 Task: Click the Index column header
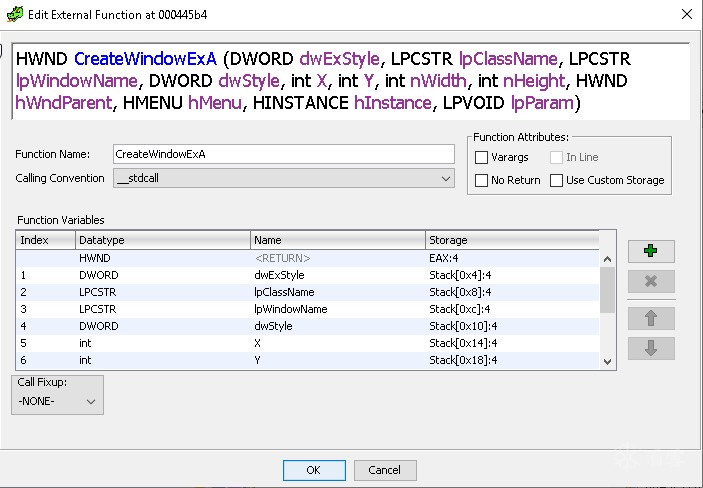[46, 240]
